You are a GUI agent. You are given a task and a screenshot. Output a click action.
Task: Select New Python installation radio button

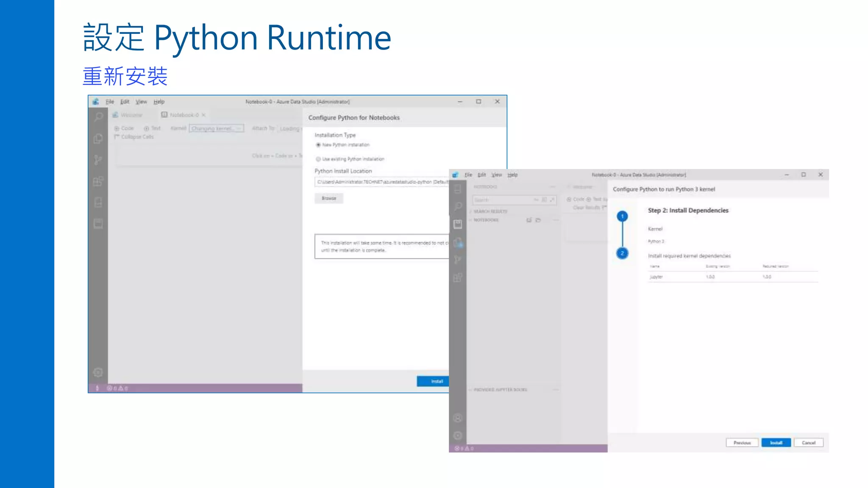(x=318, y=145)
